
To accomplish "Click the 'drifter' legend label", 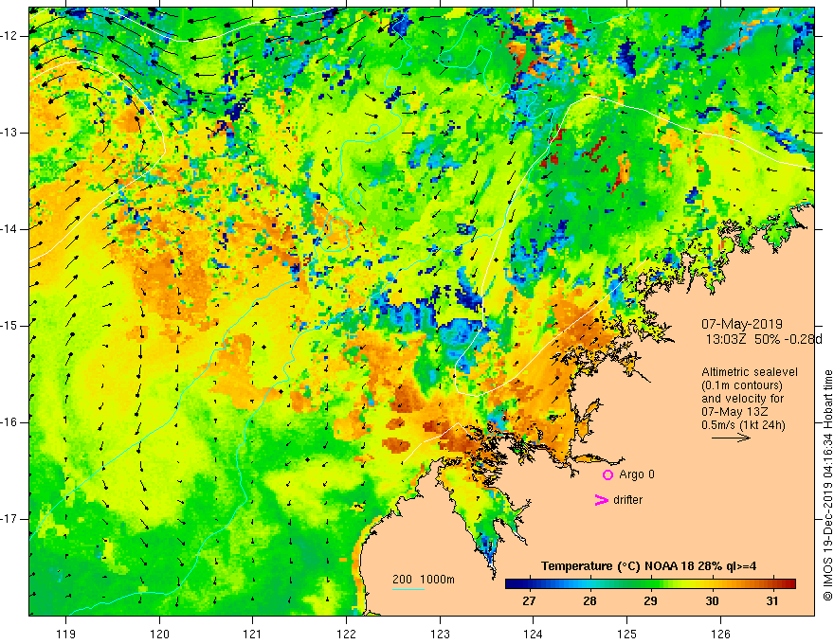I will [627, 500].
